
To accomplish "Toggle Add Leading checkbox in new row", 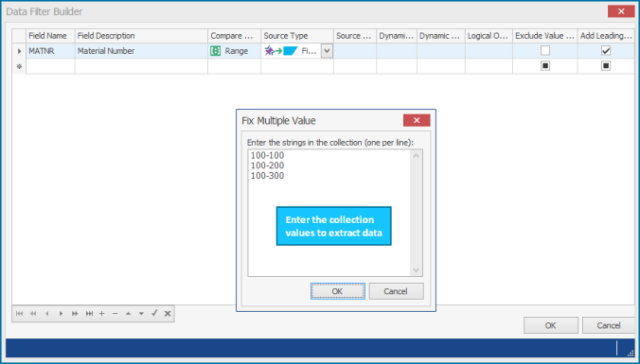I will coord(606,65).
